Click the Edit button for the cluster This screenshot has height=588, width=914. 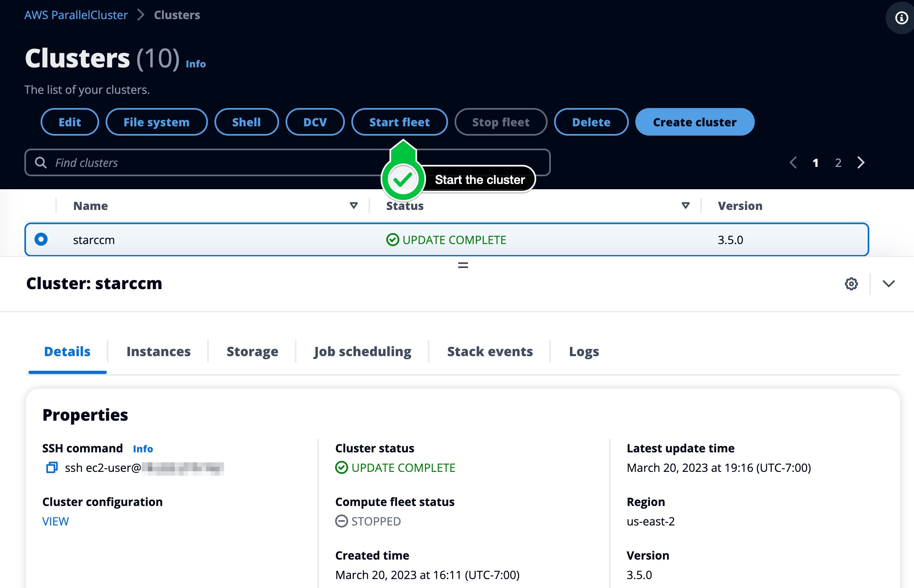click(69, 122)
